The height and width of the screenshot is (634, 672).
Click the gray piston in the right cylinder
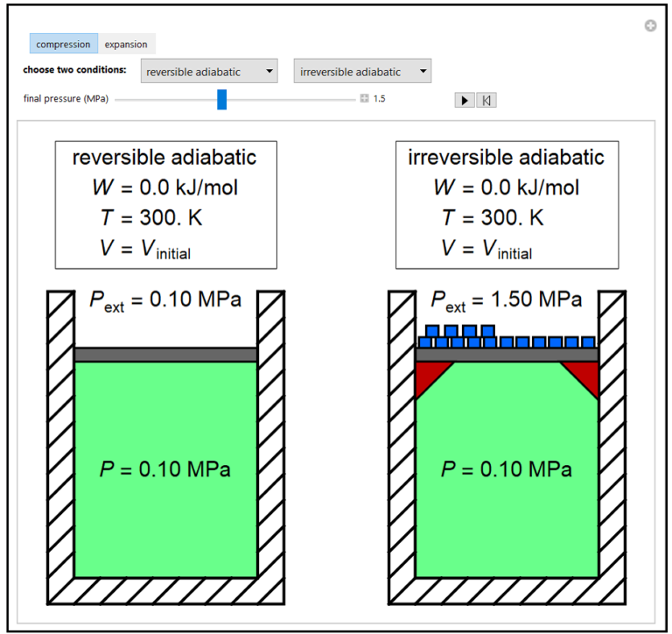(507, 355)
